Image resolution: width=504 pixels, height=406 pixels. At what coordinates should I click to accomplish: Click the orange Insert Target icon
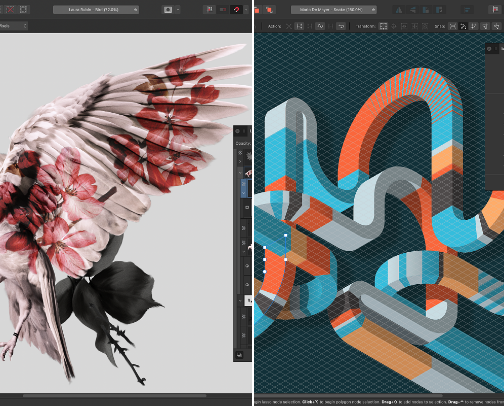pos(269,10)
